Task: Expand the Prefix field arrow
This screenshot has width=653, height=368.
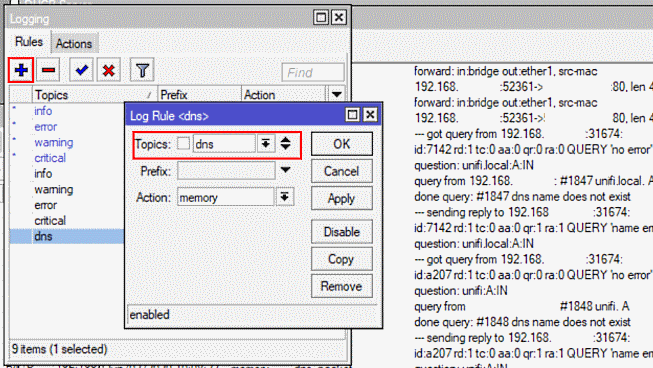Action: click(286, 170)
